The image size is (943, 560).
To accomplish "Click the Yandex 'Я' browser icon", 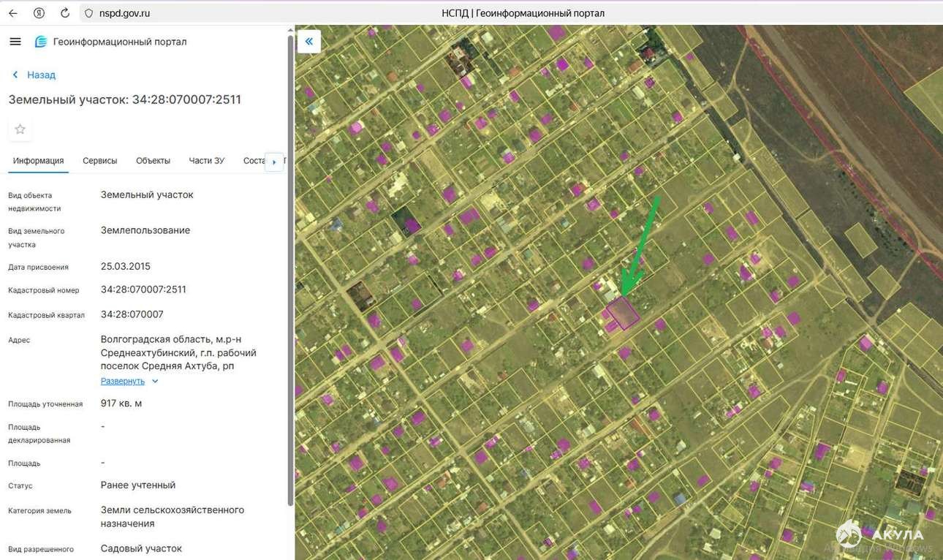I will point(39,13).
